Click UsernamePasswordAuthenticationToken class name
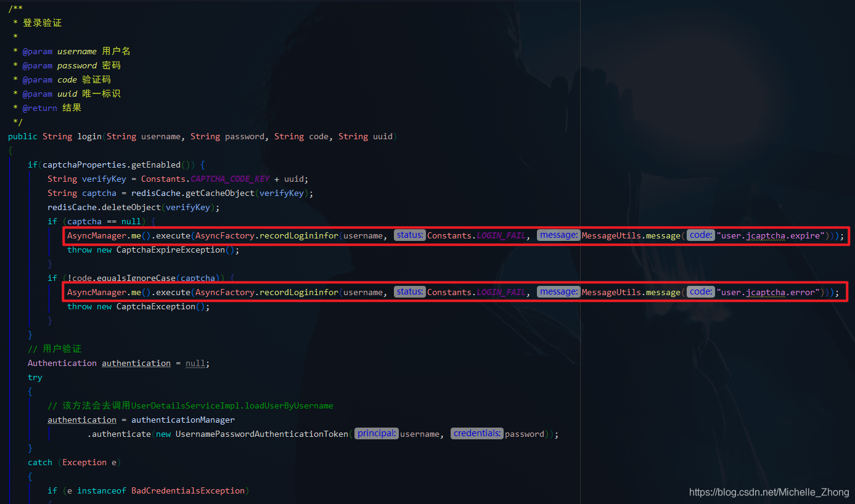The width and height of the screenshot is (855, 504). (262, 434)
